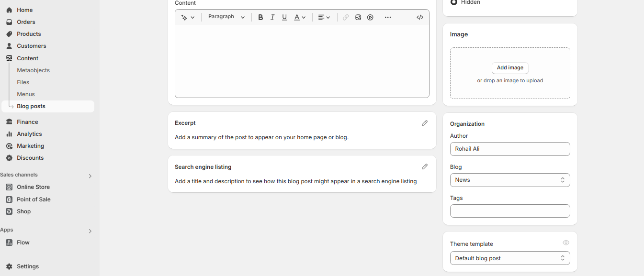Image resolution: width=644 pixels, height=276 pixels.
Task: Click the Orders inbox icon
Action: click(9, 22)
